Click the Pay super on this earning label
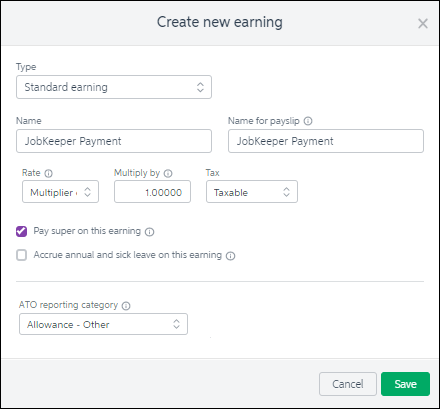 tap(87, 231)
